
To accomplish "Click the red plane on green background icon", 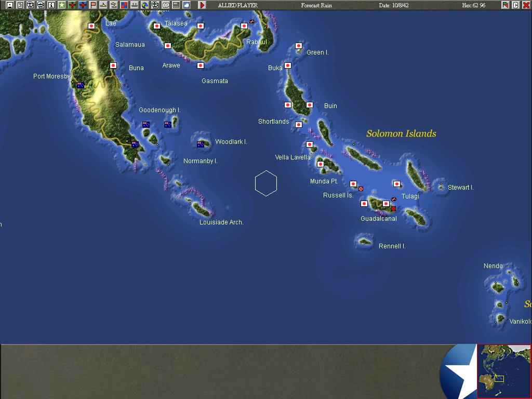I will coord(72,5).
